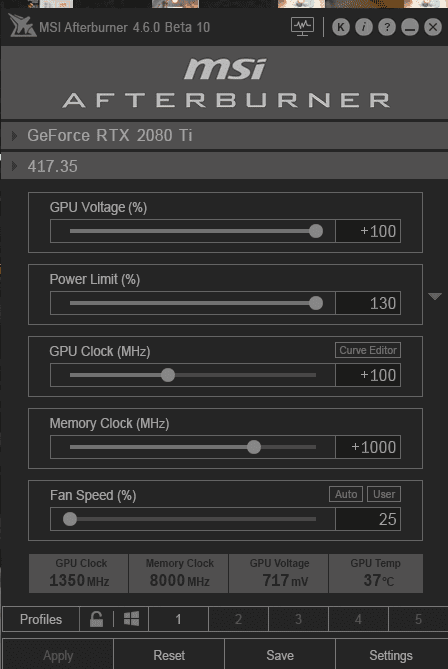448x669 pixels.
Task: Click the Memory Clock +1000 value field
Action: [x=368, y=448]
